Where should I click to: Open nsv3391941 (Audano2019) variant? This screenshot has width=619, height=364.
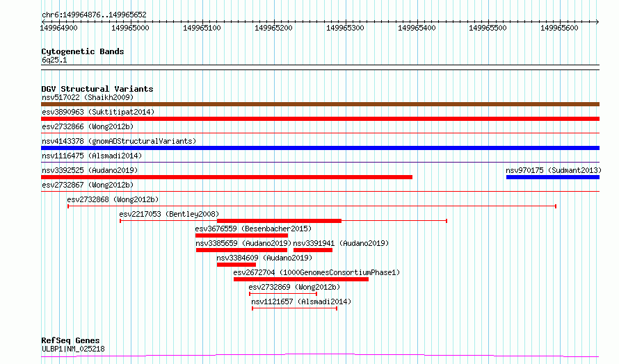(341, 243)
